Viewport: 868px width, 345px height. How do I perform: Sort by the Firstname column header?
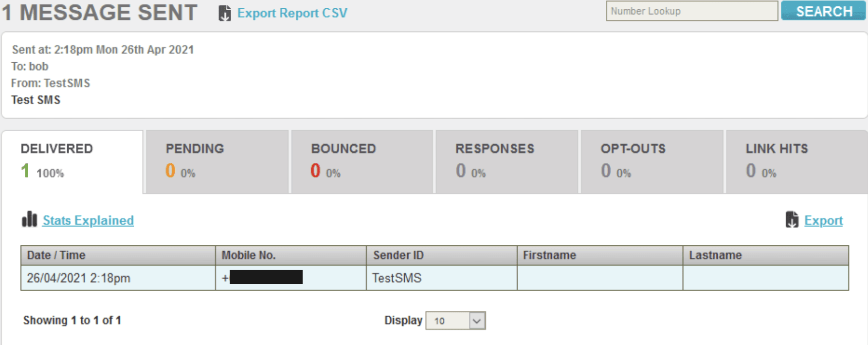[549, 255]
